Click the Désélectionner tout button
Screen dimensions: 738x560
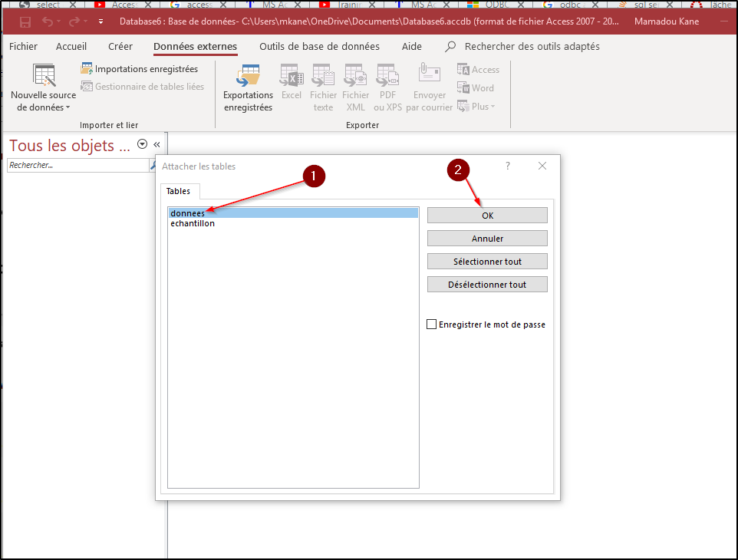click(x=487, y=285)
